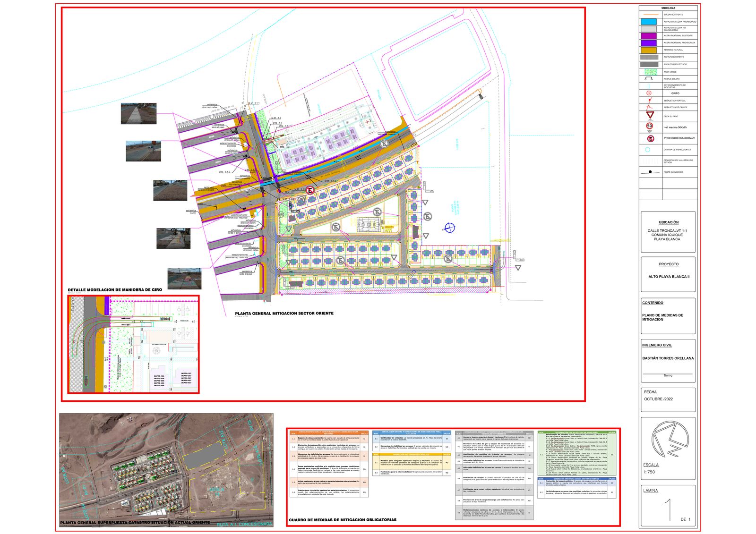
Task: Click the 'PLANTA GENERAL SUPERPUESTA CATASTRO' caption
Action: (135, 523)
